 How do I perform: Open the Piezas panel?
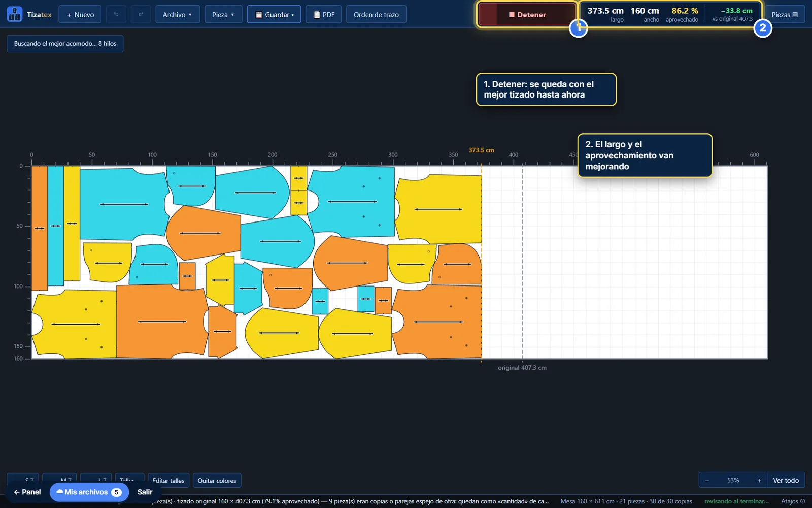[x=785, y=14]
